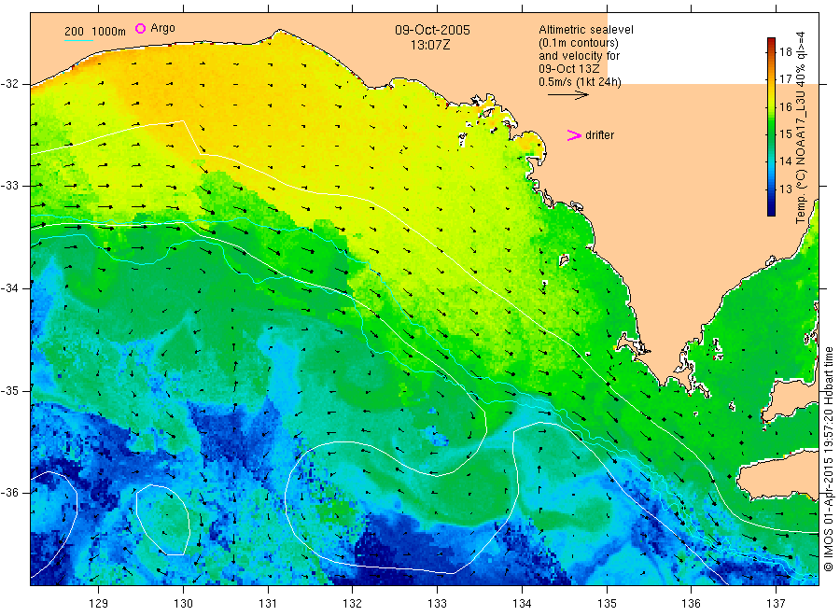Click the '-33' latitude axis label
The width and height of the screenshot is (840, 616).
(x=10, y=186)
